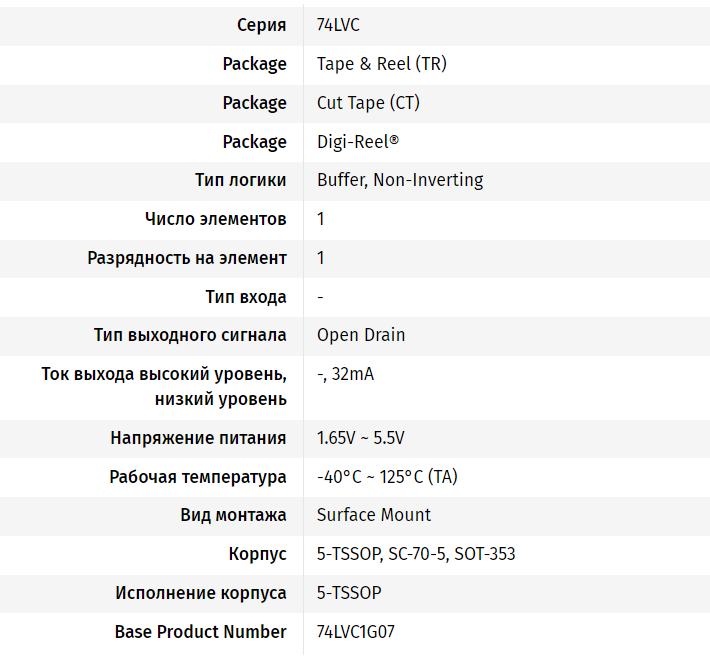710x656 pixels.
Task: Select the -40°C ~ 125°C (TA) temperature value
Action: point(387,477)
